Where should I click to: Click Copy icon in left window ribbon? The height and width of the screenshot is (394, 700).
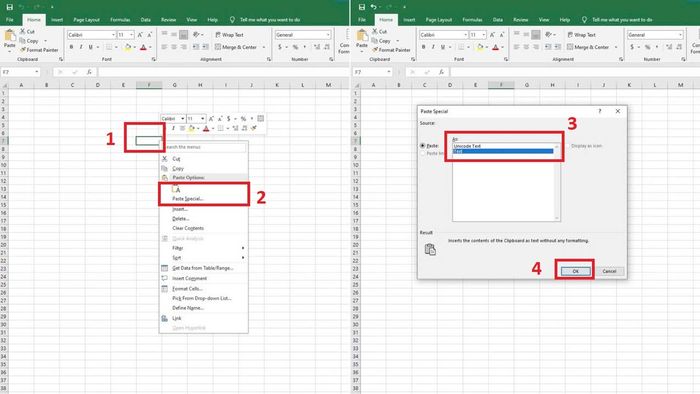point(22,41)
